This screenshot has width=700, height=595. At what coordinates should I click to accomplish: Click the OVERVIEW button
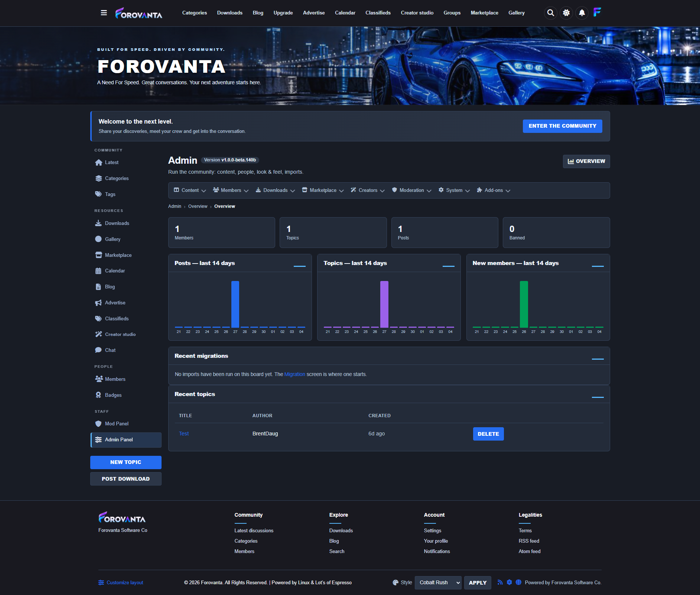(586, 161)
